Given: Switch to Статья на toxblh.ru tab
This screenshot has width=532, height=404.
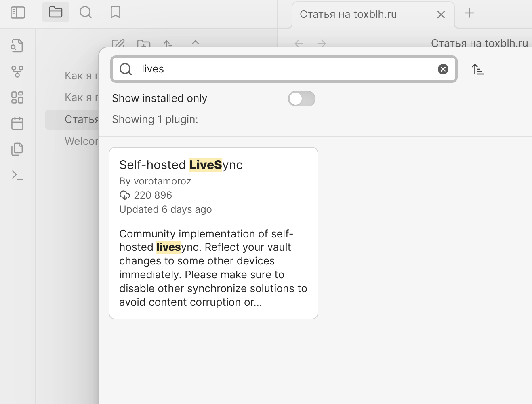Looking at the screenshot, I should point(373,15).
